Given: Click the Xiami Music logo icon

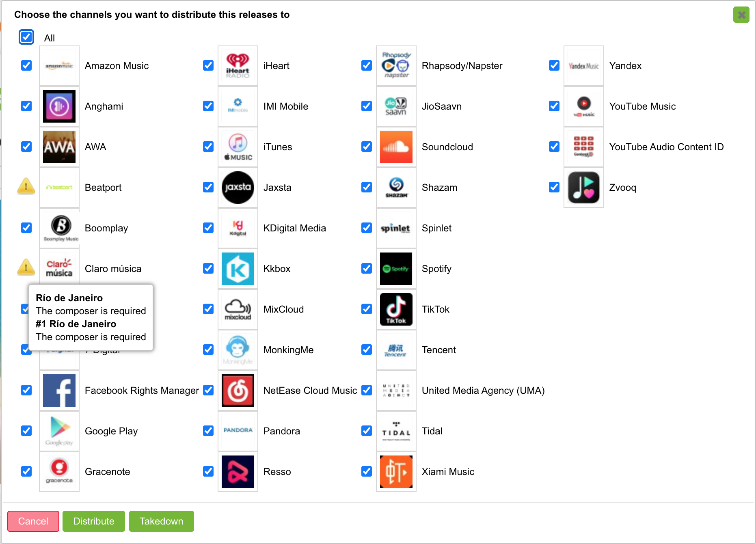Looking at the screenshot, I should [x=396, y=472].
